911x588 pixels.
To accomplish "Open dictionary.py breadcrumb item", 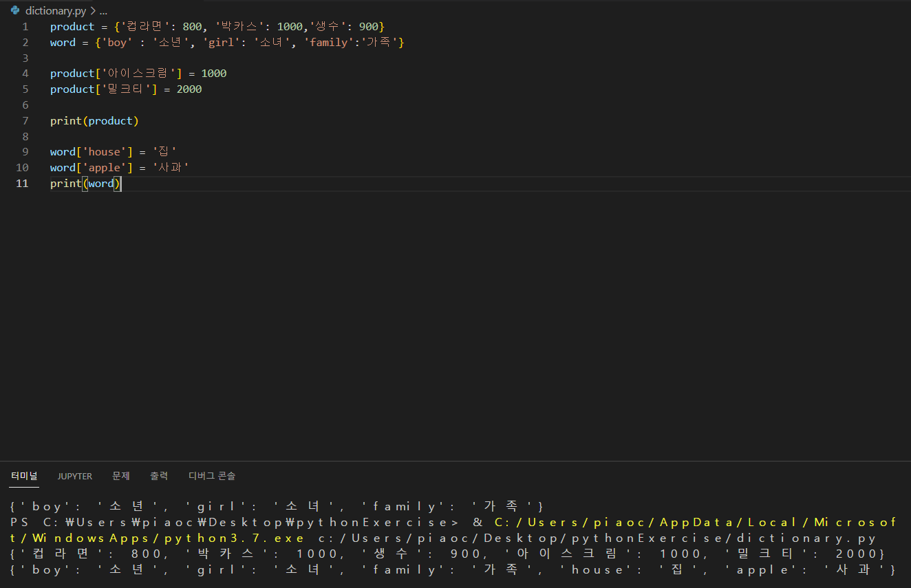I will click(56, 10).
